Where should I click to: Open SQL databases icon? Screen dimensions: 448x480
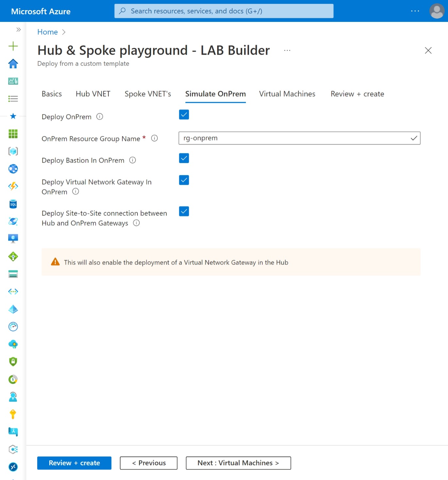tap(13, 204)
